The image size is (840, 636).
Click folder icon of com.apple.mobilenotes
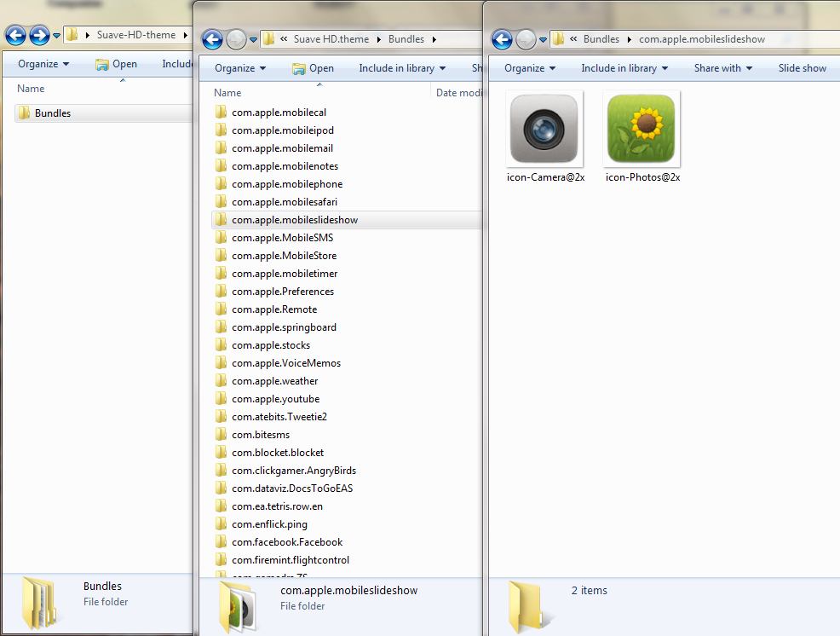[x=221, y=165]
